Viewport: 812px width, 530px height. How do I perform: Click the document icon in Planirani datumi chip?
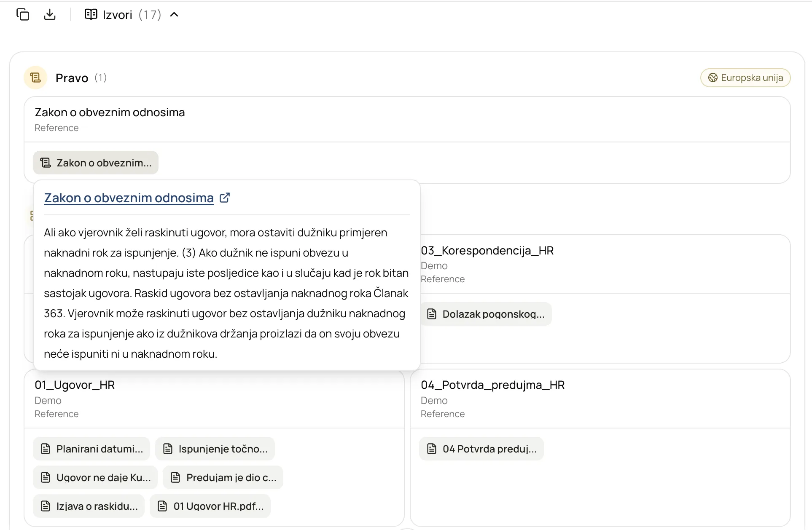pos(46,449)
